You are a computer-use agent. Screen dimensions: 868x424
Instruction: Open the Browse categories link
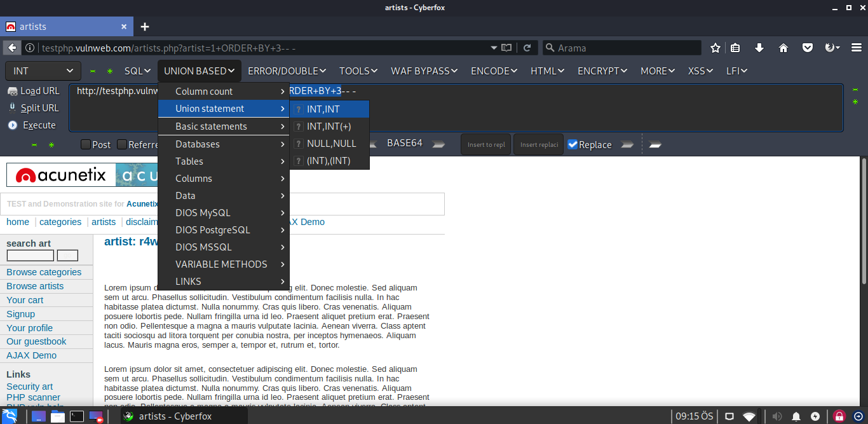click(44, 272)
